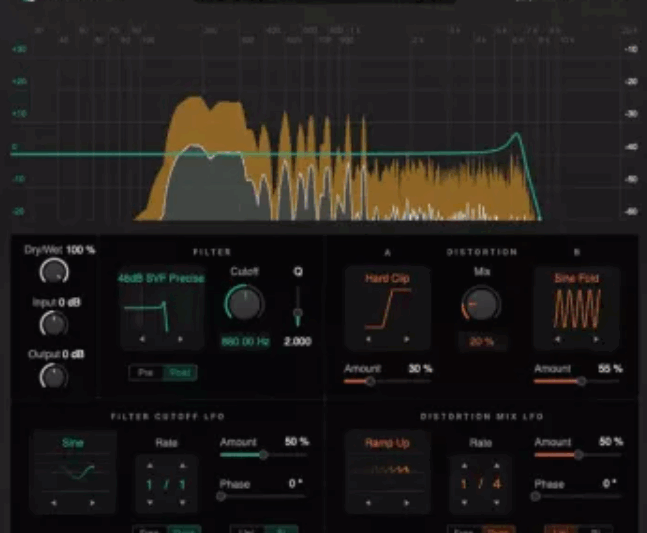Screen dimensions: 647x533
Task: Click the Sine Fold waveform graphic
Action: (577, 309)
